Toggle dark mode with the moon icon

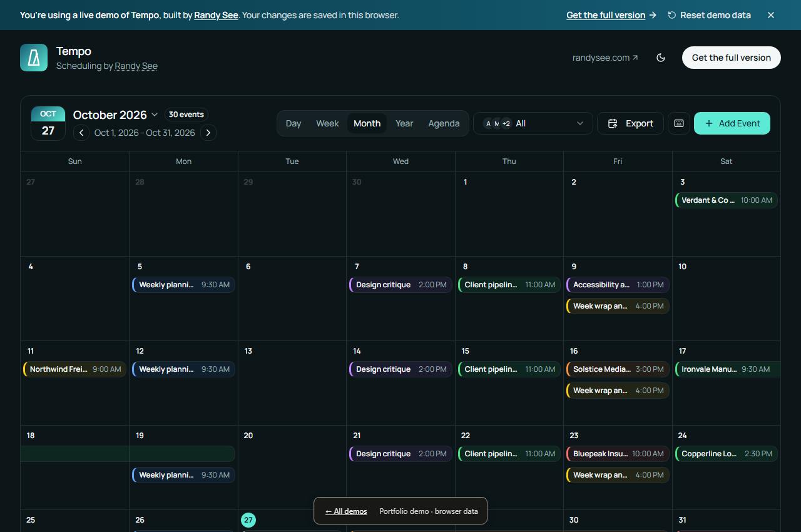(661, 58)
